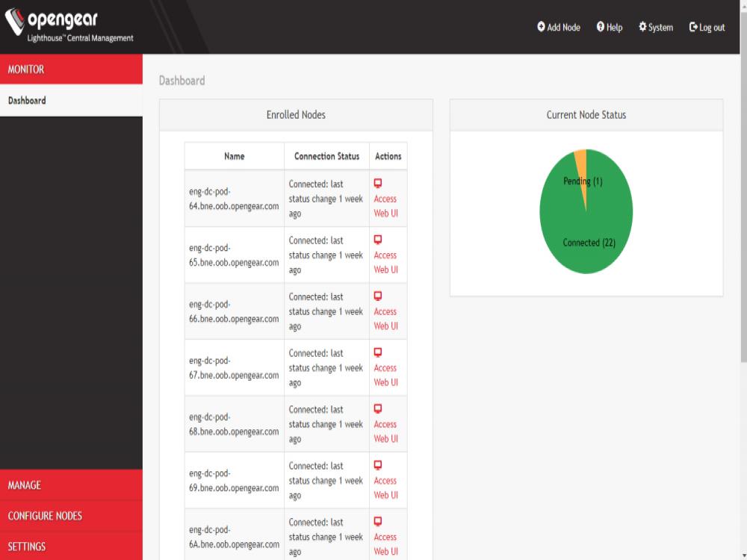Click monitor icon for eng-dc-pod-69 node
Viewport: 747px width, 560px height.
[x=378, y=464]
